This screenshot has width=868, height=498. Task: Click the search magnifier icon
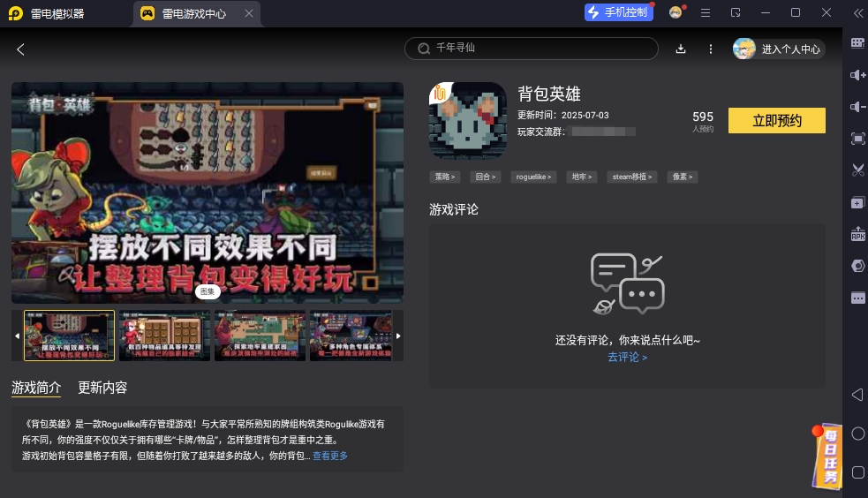(x=424, y=49)
